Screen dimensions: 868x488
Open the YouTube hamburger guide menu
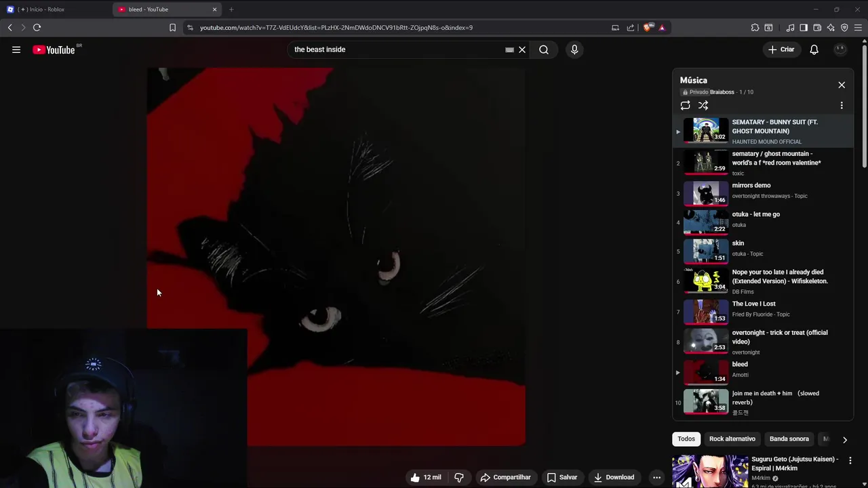[16, 49]
